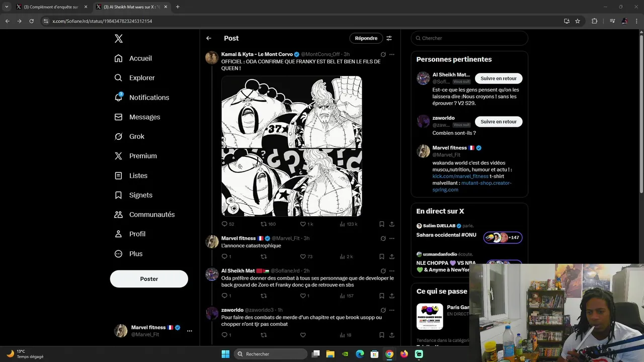Bookmark this page with the star icon
The image size is (644, 362).
(x=578, y=21)
